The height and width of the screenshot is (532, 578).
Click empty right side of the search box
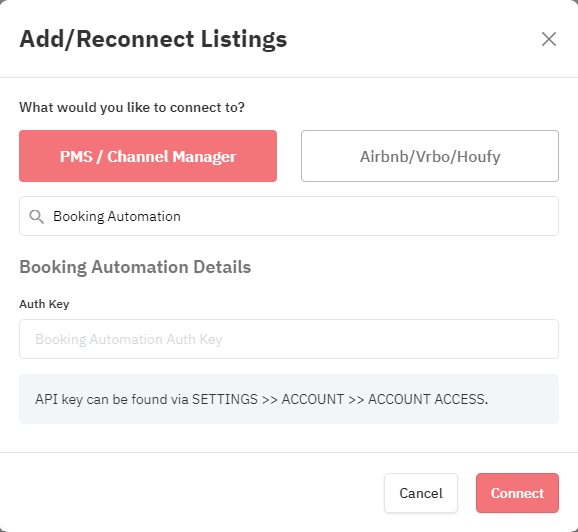tap(405, 216)
